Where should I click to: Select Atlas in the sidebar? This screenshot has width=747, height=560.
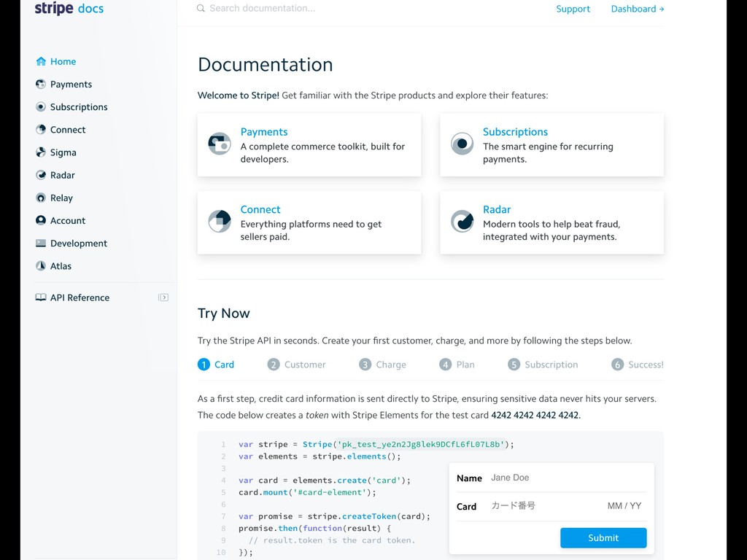click(x=61, y=265)
